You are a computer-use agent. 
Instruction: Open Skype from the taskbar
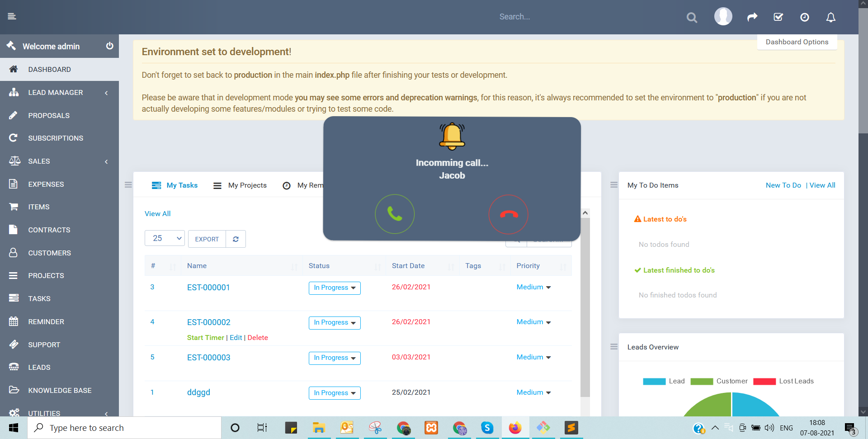[x=487, y=428]
